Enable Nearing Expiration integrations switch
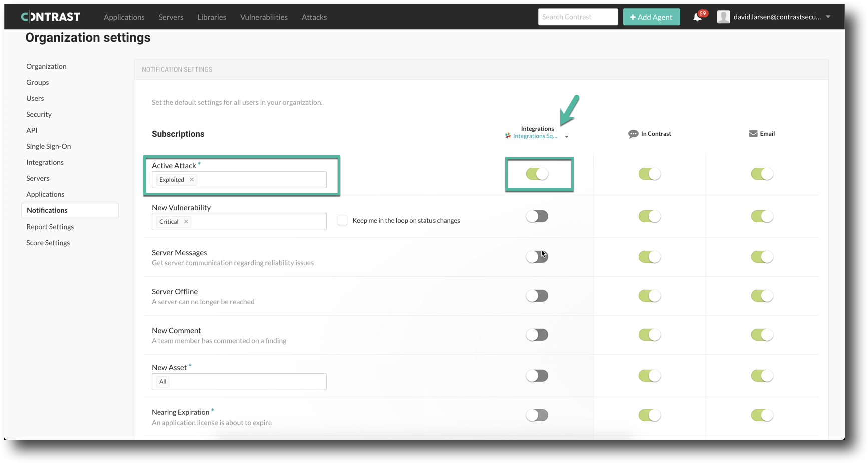 [x=537, y=415]
